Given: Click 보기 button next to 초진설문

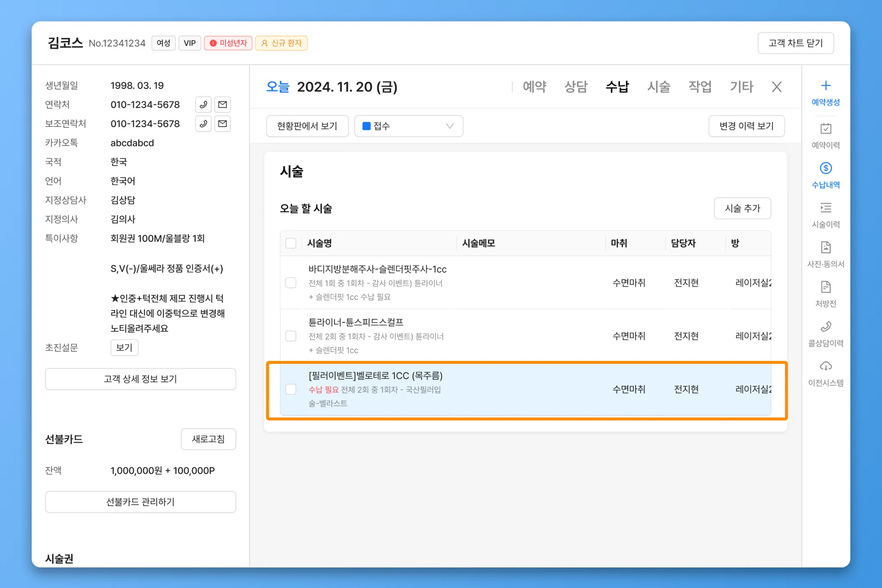Looking at the screenshot, I should click(x=124, y=348).
